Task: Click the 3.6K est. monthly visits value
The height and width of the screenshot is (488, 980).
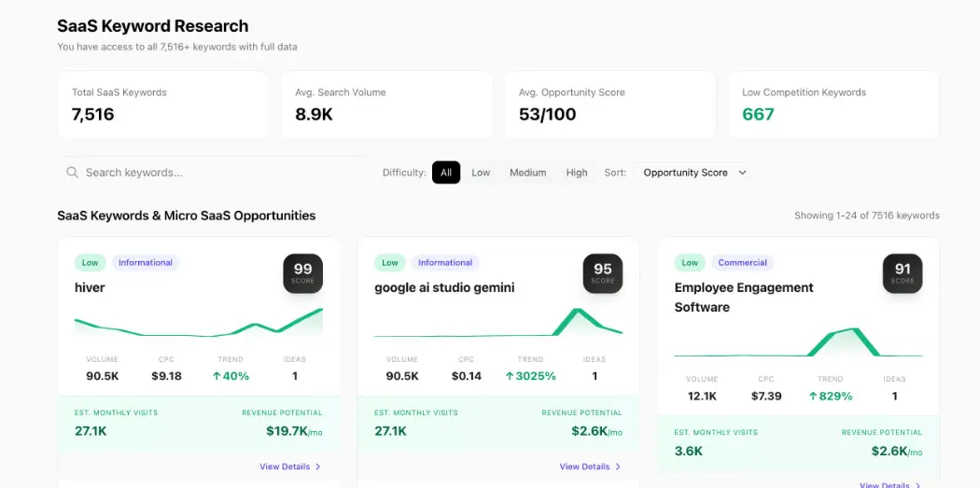Action: click(689, 451)
